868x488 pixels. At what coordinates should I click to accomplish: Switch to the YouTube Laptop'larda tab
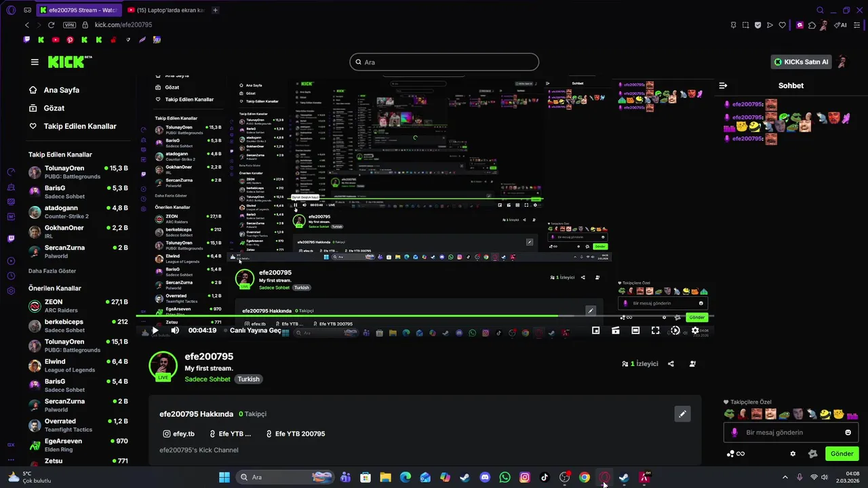pos(166,10)
